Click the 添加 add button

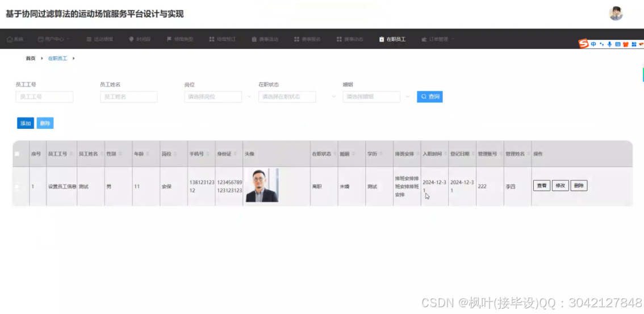[26, 123]
